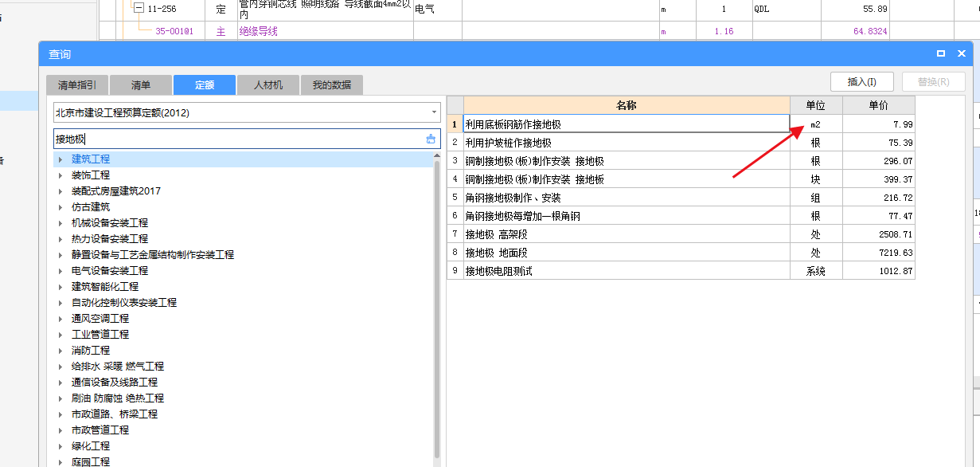Select 通信设备及线路工程 tree item
The width and height of the screenshot is (980, 467).
coord(115,383)
